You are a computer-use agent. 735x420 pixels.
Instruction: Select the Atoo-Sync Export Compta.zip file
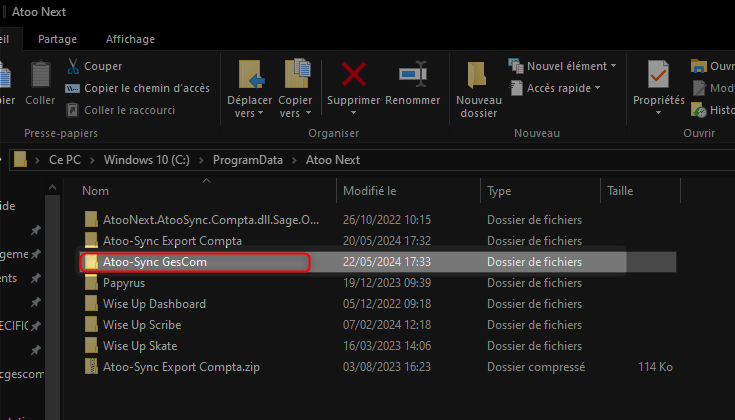[181, 367]
